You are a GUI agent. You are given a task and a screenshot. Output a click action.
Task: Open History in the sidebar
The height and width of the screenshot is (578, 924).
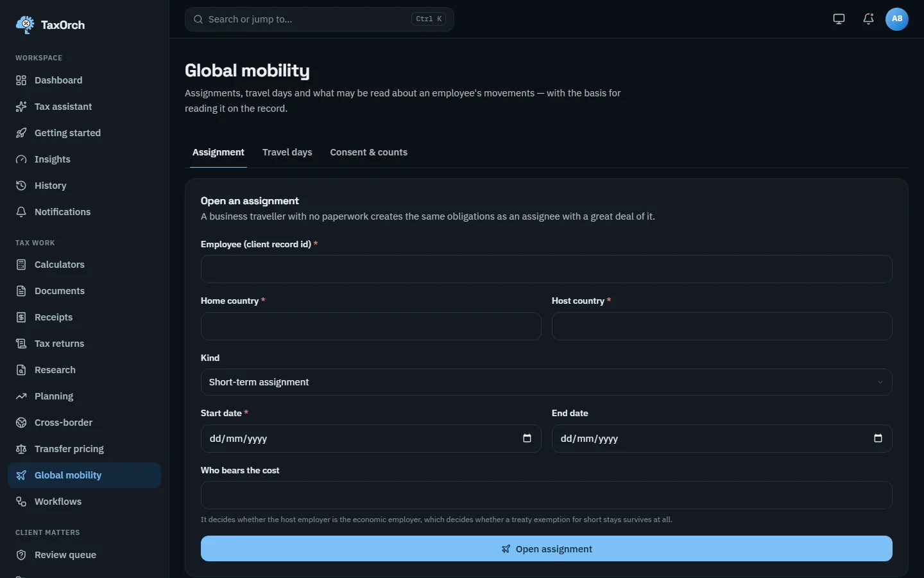pos(84,186)
